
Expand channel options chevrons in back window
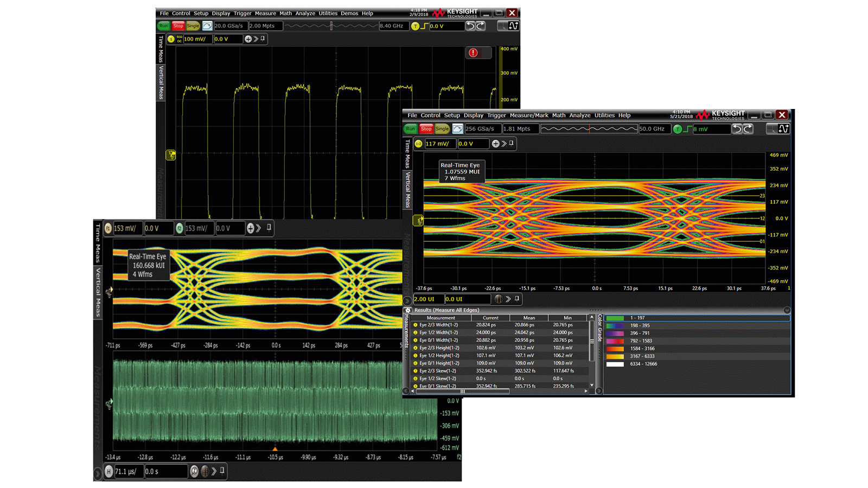click(256, 39)
